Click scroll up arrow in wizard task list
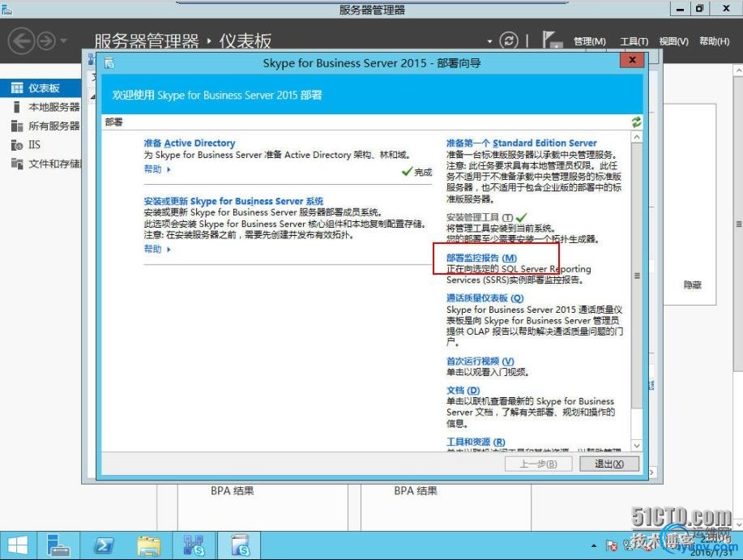The image size is (743, 560). point(636,137)
